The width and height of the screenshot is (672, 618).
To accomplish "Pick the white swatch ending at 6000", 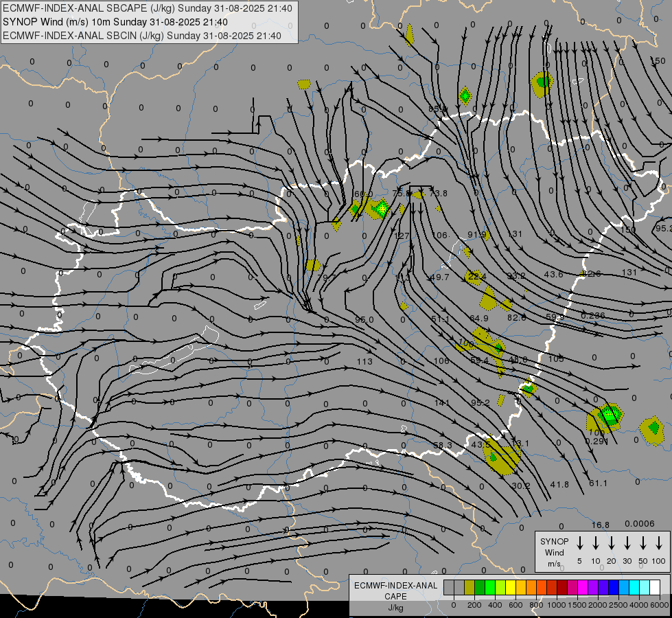I will 655,587.
